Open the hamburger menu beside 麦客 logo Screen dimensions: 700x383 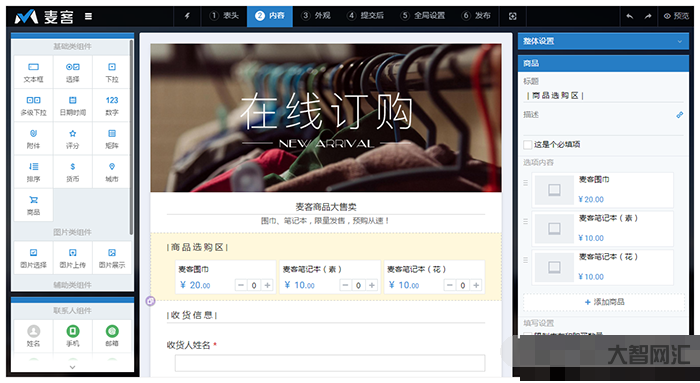tap(88, 17)
